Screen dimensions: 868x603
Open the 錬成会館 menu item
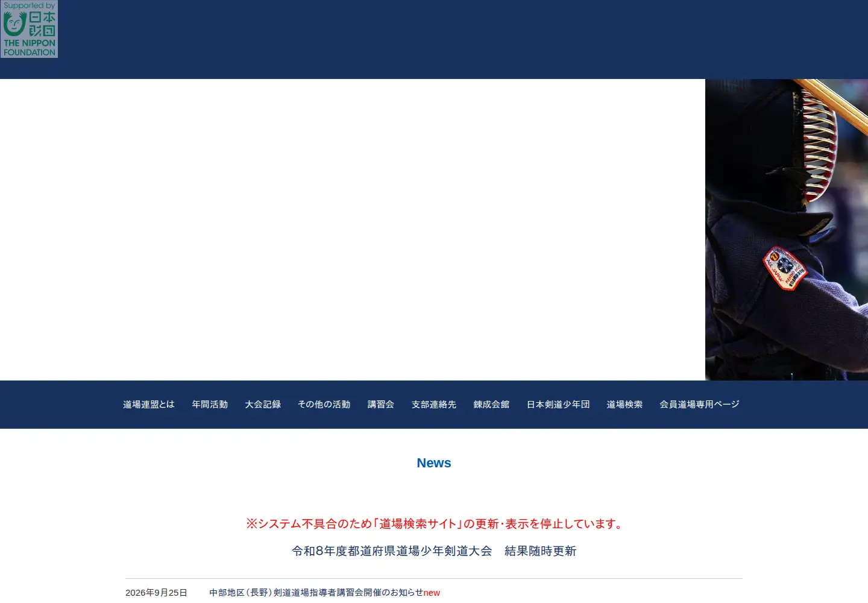pos(491,405)
